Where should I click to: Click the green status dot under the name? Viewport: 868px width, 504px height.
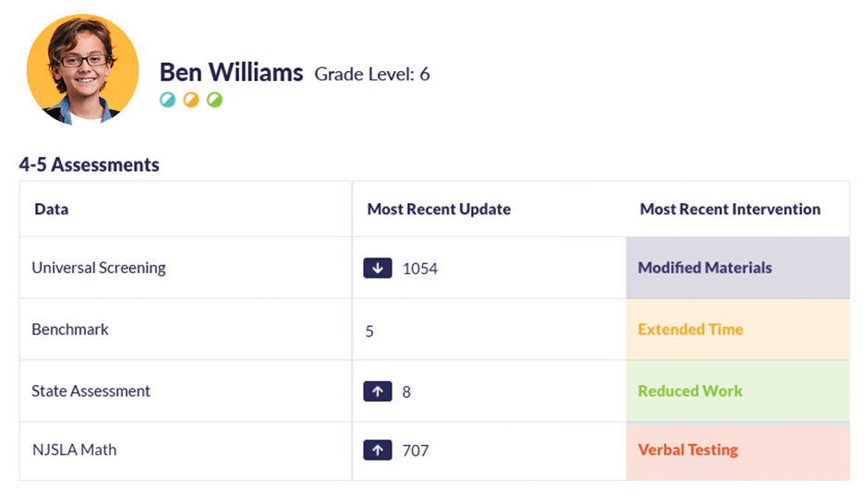click(214, 100)
